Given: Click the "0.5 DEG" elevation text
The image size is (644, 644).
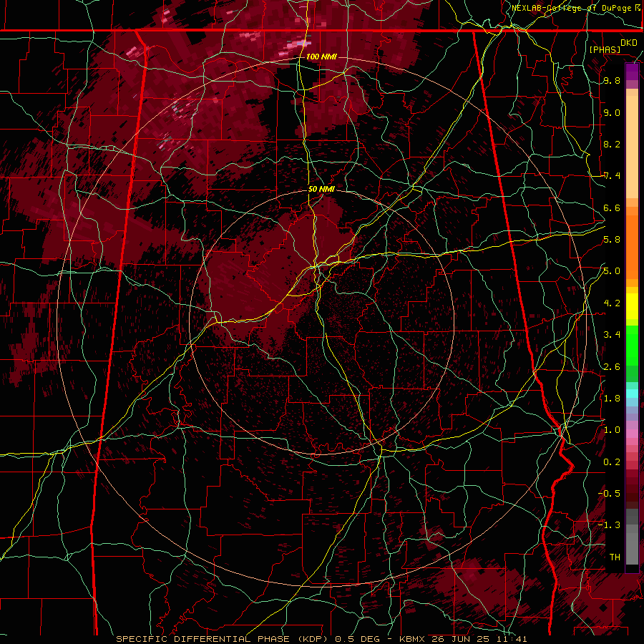Looking at the screenshot, I should click(x=356, y=639).
